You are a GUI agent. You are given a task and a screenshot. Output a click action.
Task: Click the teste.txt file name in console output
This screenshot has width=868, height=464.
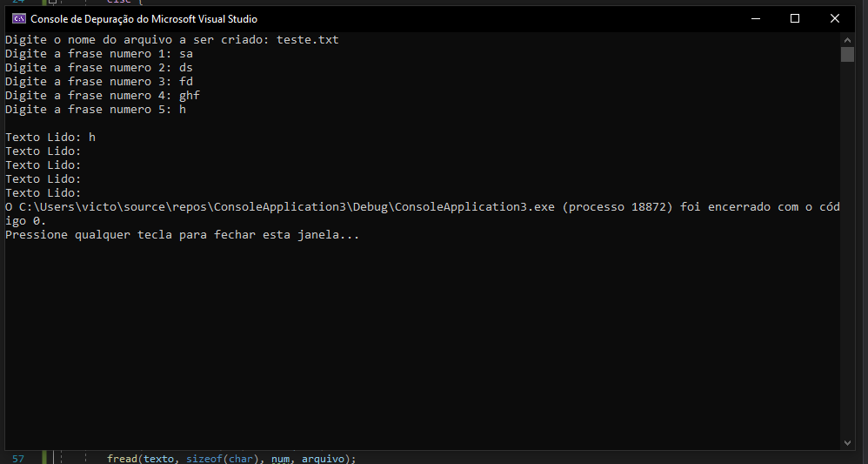(308, 40)
